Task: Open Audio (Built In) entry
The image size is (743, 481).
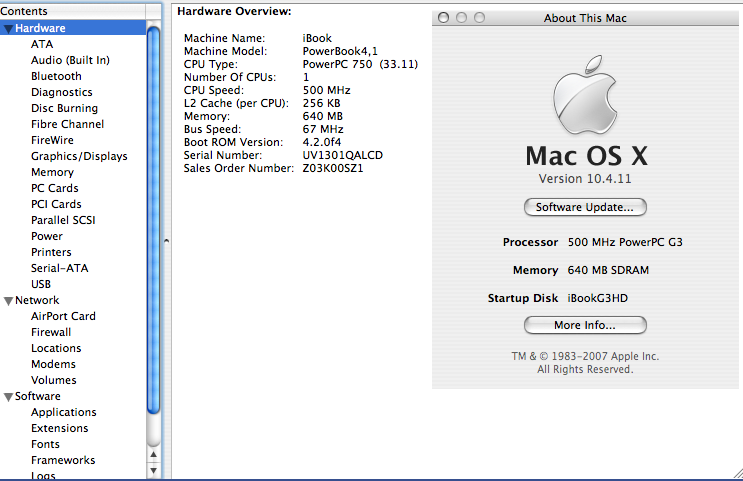Action: pos(70,60)
